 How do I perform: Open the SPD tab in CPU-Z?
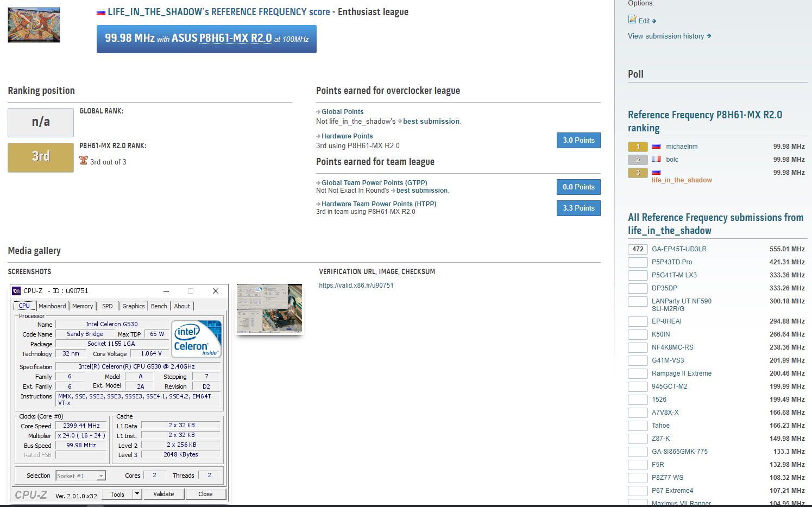(108, 306)
